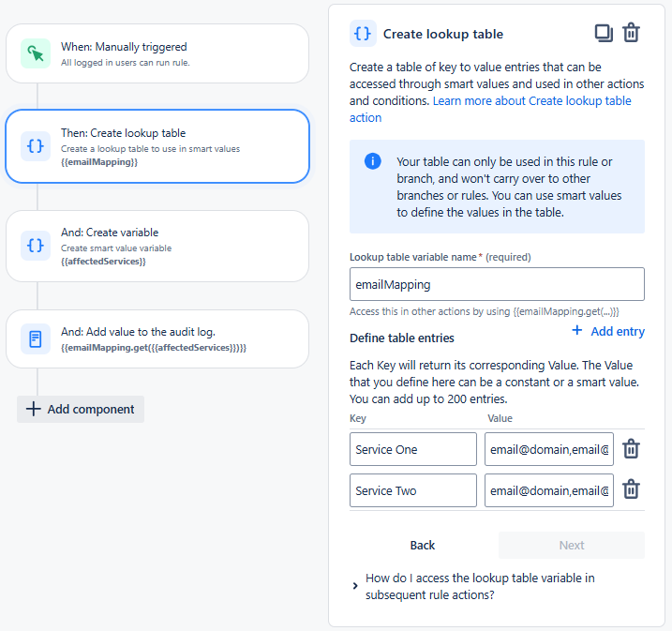The height and width of the screenshot is (631, 672).
Task: Click the duplicate component icon
Action: pos(604,33)
